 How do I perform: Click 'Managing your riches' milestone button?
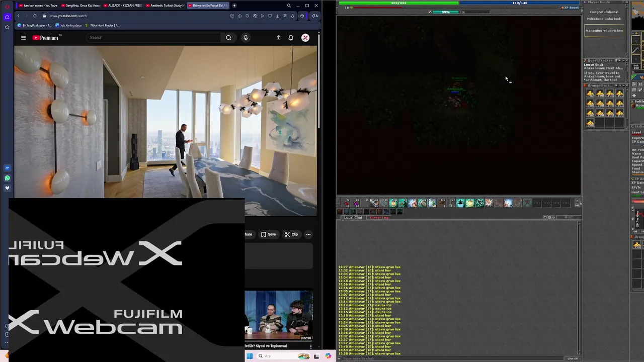pyautogui.click(x=604, y=31)
